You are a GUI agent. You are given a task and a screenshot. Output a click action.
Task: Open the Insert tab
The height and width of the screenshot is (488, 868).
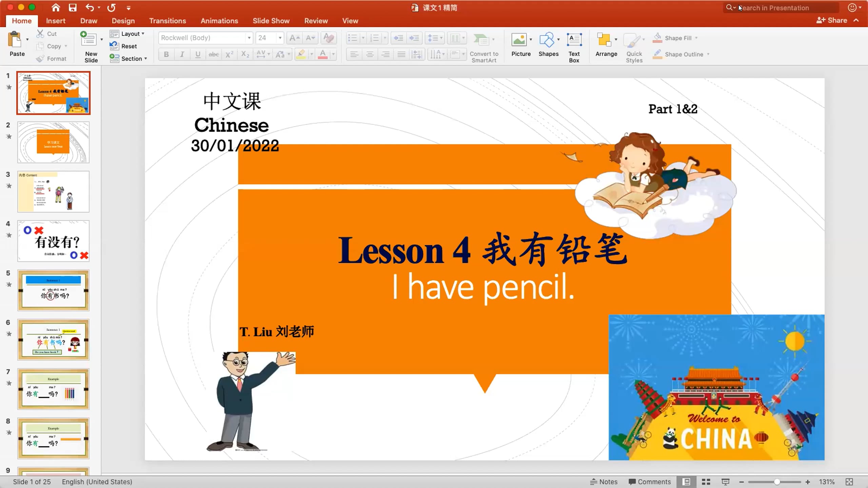point(56,21)
